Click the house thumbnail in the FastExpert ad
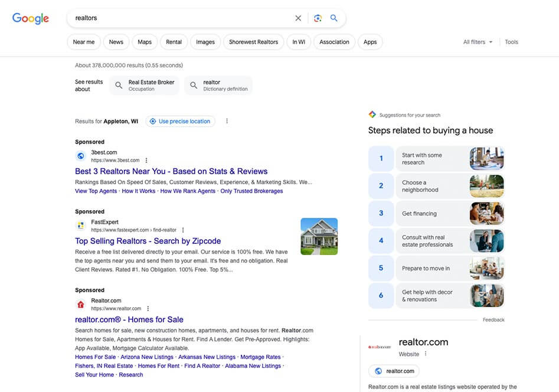The image size is (559, 392). 319,236
